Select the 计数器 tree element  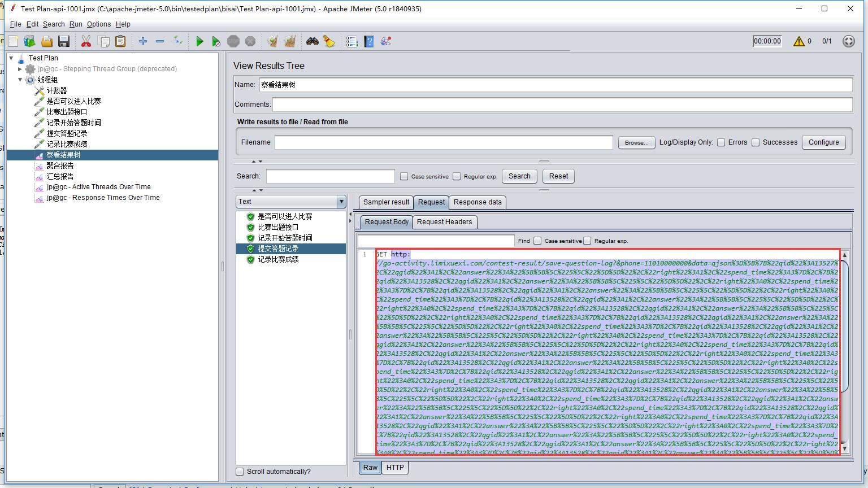(57, 90)
